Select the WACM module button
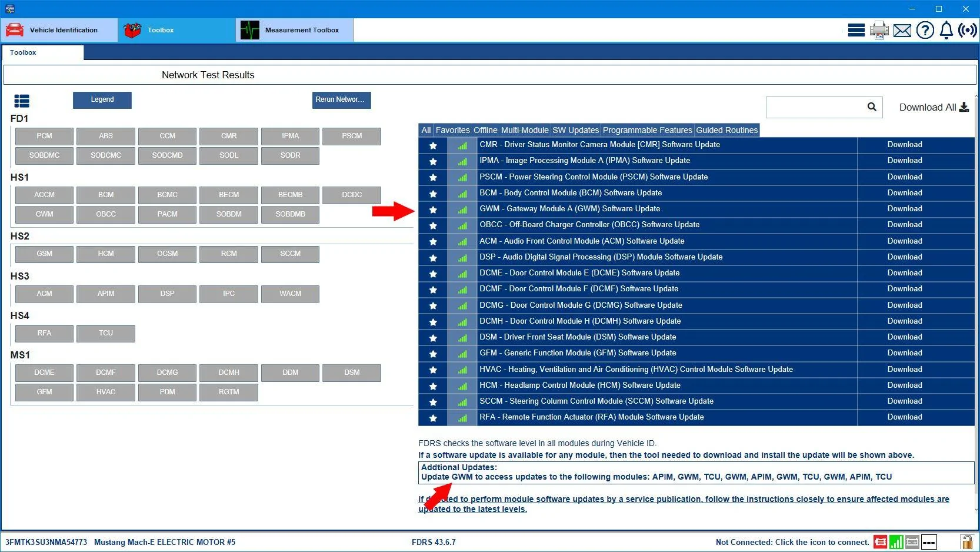 tap(290, 294)
